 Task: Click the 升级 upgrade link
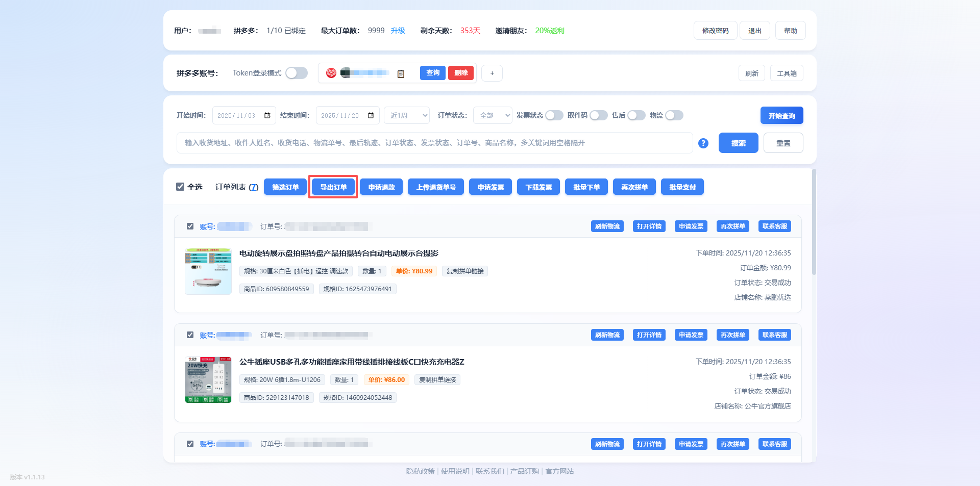[398, 31]
